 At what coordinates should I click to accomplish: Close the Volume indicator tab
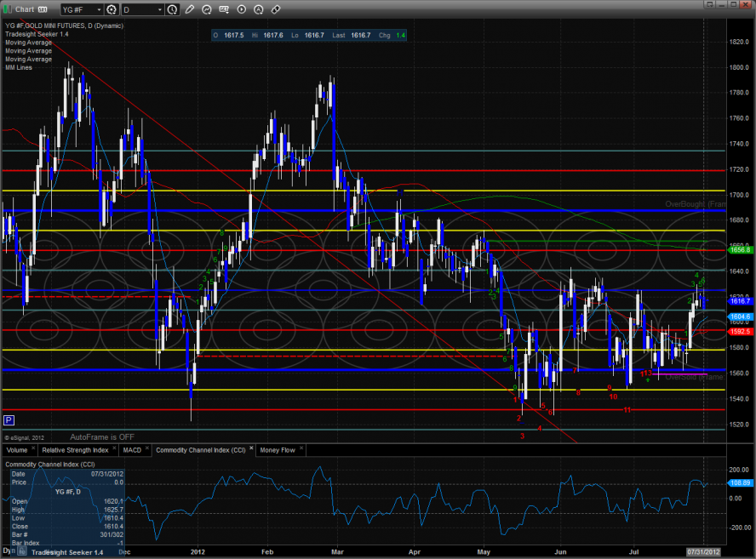(x=32, y=449)
